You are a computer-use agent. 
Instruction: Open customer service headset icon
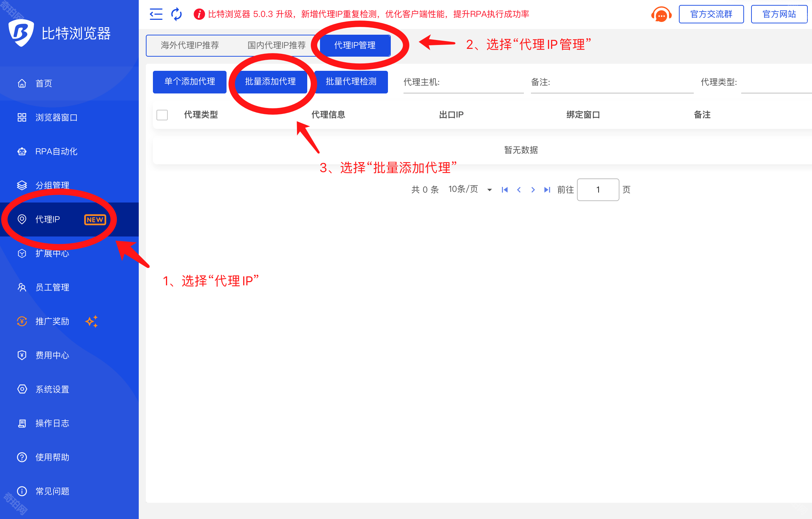(661, 15)
